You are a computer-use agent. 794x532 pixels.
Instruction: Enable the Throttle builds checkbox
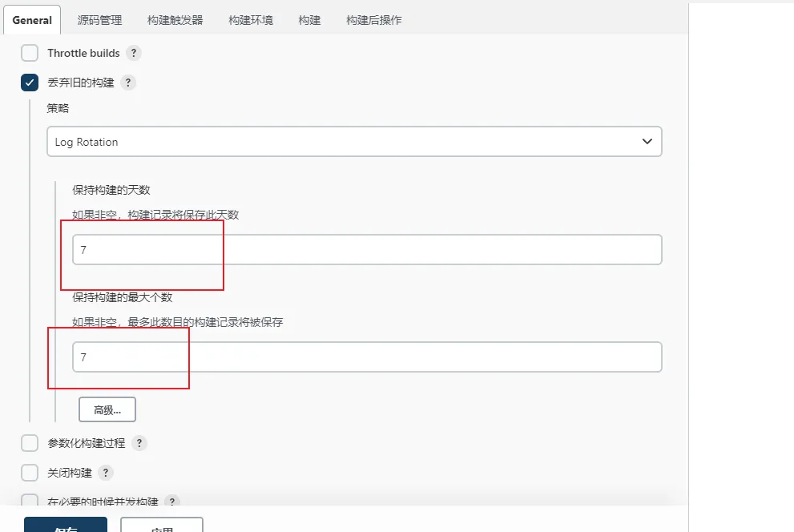(x=30, y=53)
